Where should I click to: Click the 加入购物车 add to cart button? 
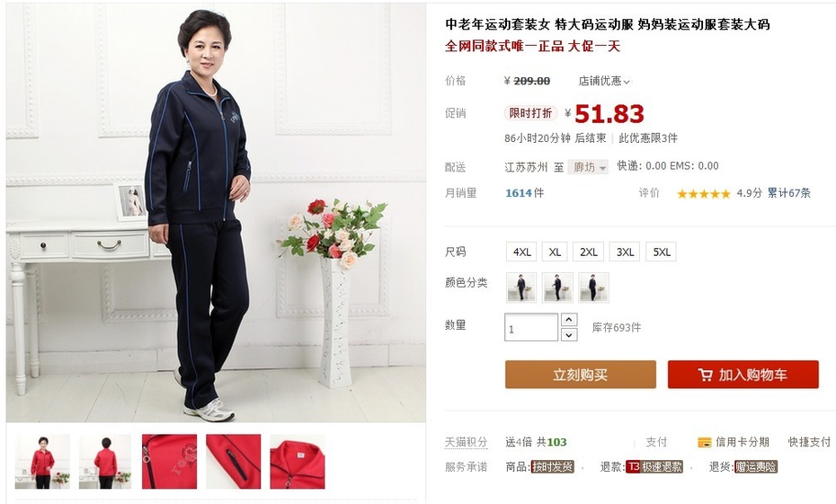pos(743,375)
